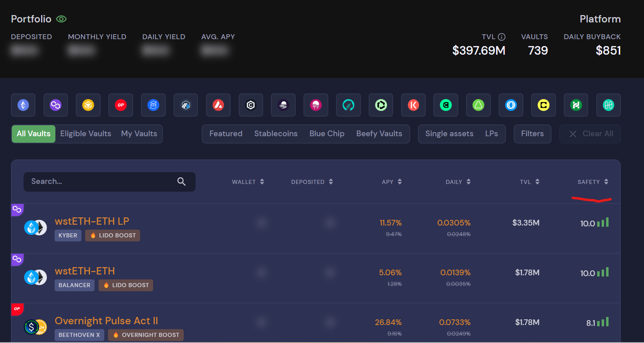Switch to Eligible Vaults tab
The width and height of the screenshot is (644, 343).
coord(86,134)
